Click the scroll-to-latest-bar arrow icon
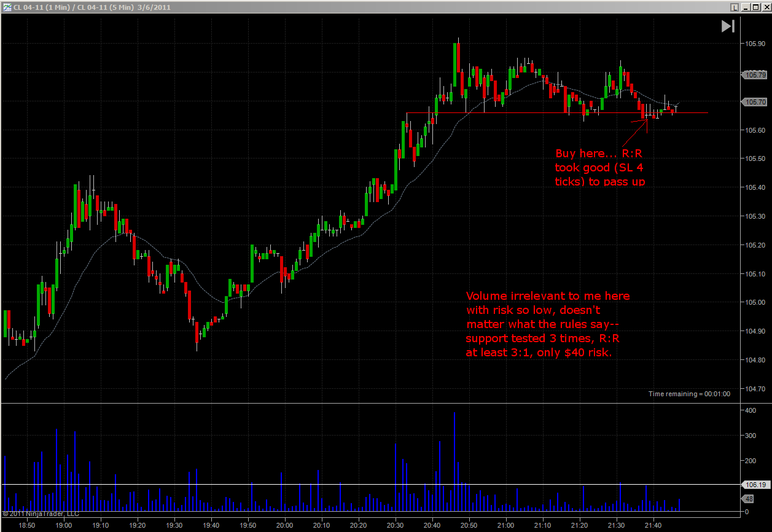772x532 pixels. click(x=728, y=26)
